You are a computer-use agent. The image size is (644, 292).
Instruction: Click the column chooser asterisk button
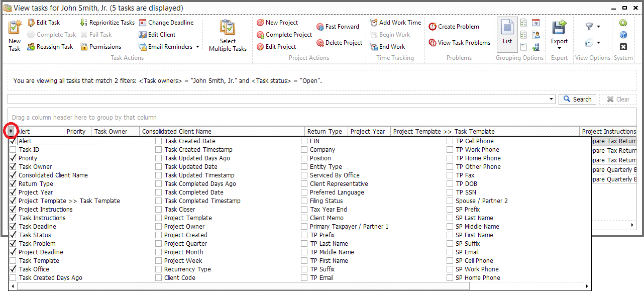point(11,131)
